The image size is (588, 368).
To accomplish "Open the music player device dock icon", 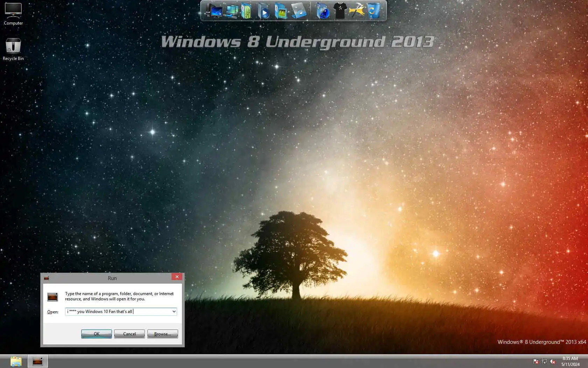I will 299,11.
